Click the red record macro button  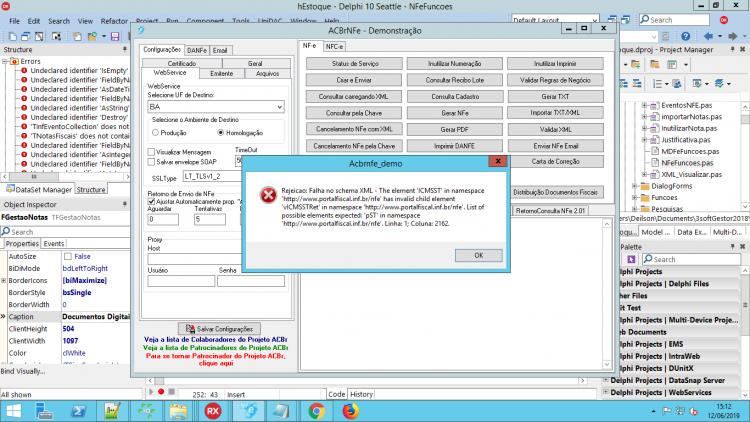pos(161,392)
